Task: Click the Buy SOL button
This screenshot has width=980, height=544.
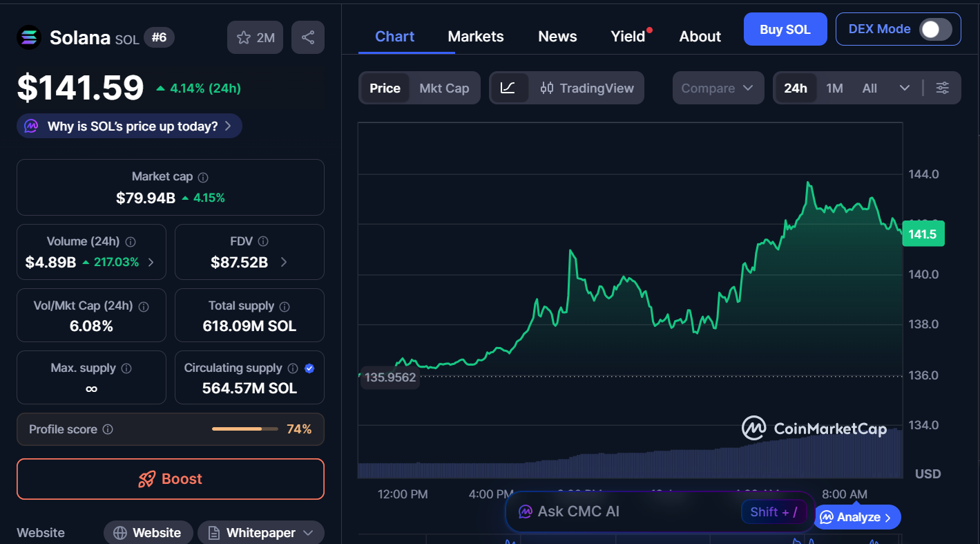Action: pyautogui.click(x=785, y=29)
